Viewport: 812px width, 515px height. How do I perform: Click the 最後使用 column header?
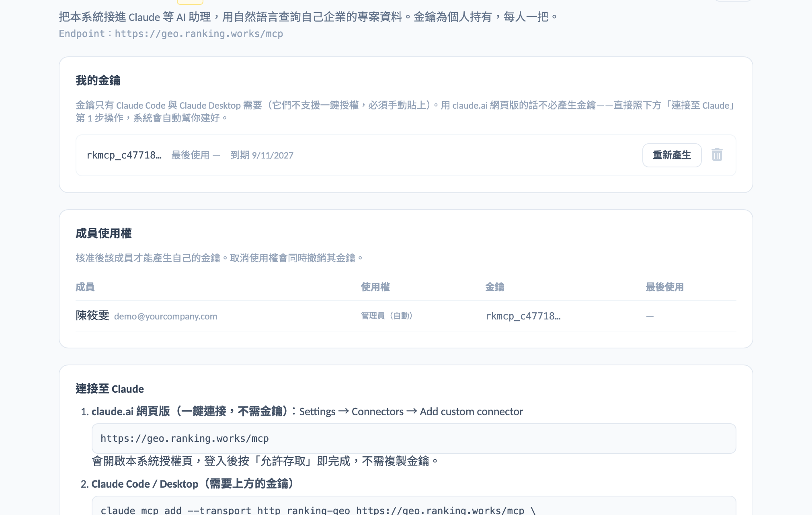tap(664, 287)
